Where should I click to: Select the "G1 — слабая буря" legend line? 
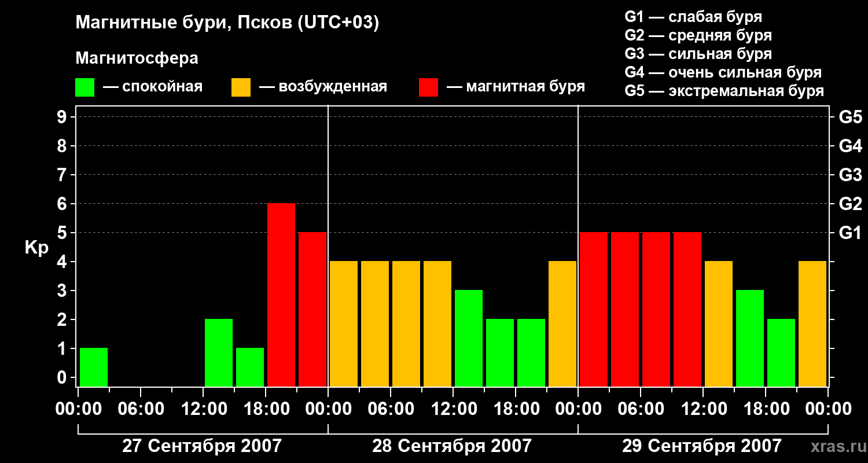693,17
